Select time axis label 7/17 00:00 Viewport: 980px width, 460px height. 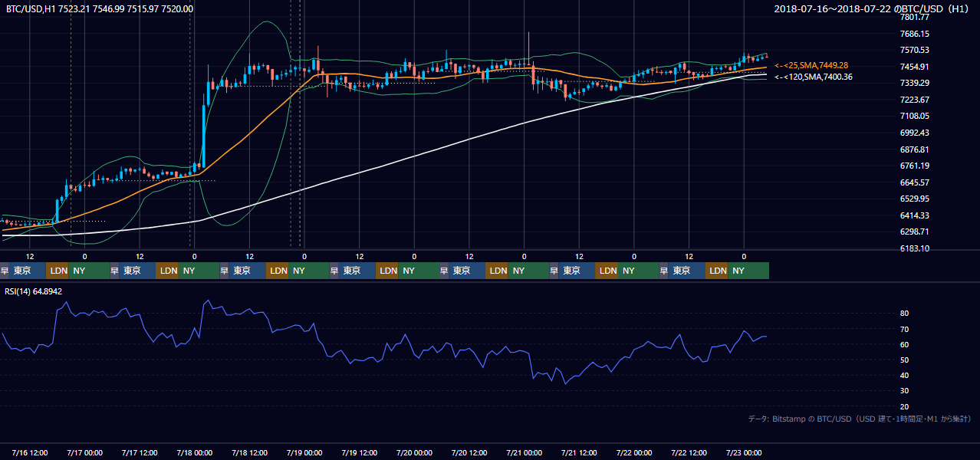tap(85, 452)
